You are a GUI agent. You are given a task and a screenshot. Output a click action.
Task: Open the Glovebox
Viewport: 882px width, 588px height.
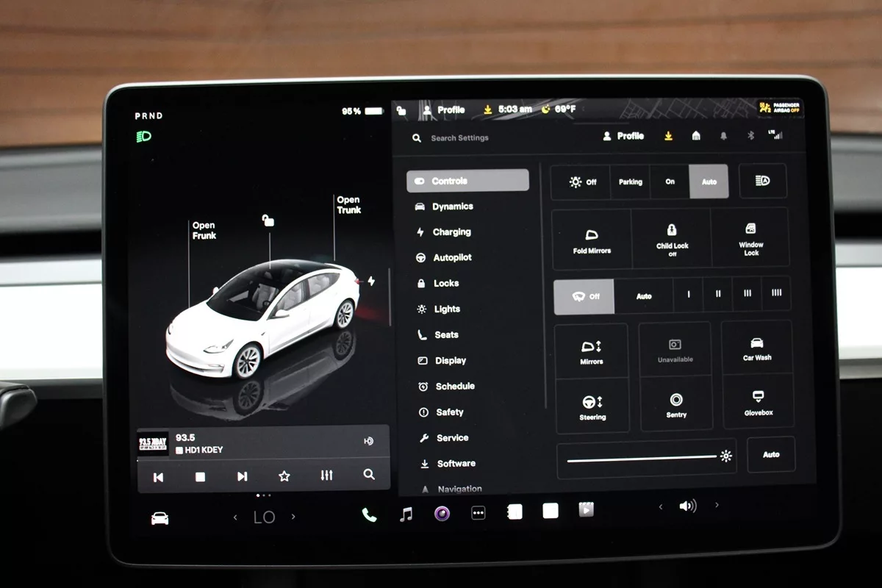(758, 402)
